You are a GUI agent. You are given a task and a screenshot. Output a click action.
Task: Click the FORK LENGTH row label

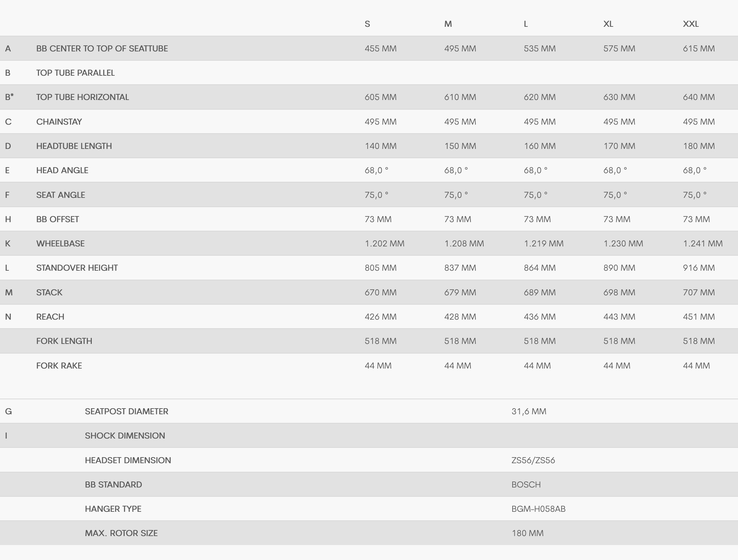(x=64, y=341)
